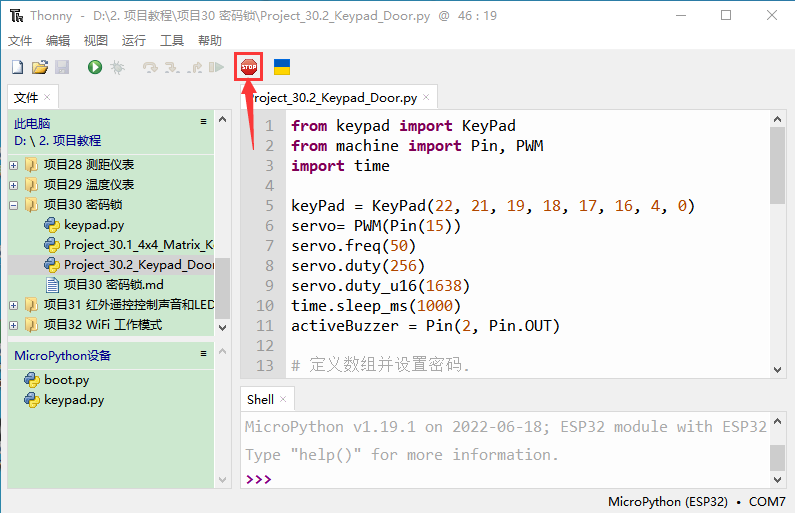
Task: Expand the 项目28 测距仪表 folder
Action: 13,165
